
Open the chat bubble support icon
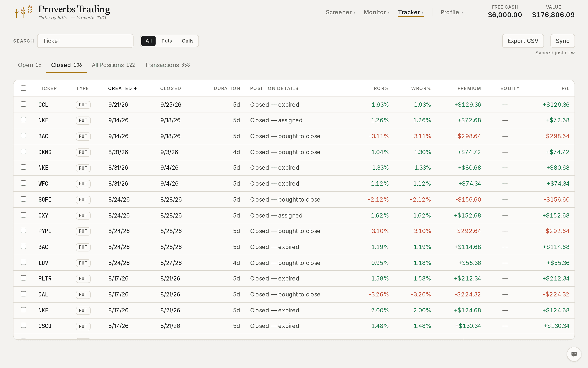click(574, 354)
